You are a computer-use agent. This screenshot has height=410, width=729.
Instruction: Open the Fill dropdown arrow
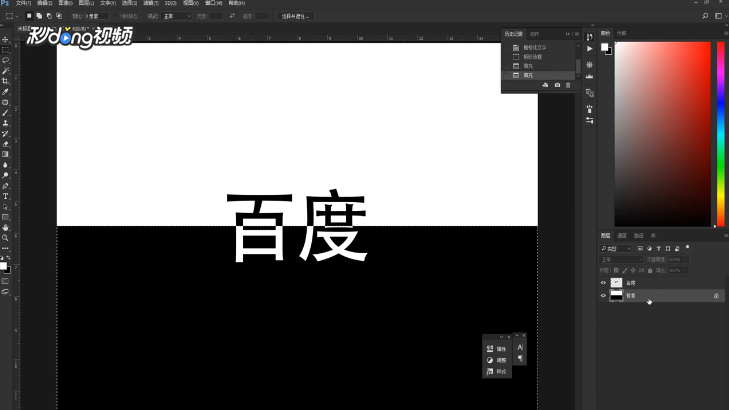click(686, 270)
